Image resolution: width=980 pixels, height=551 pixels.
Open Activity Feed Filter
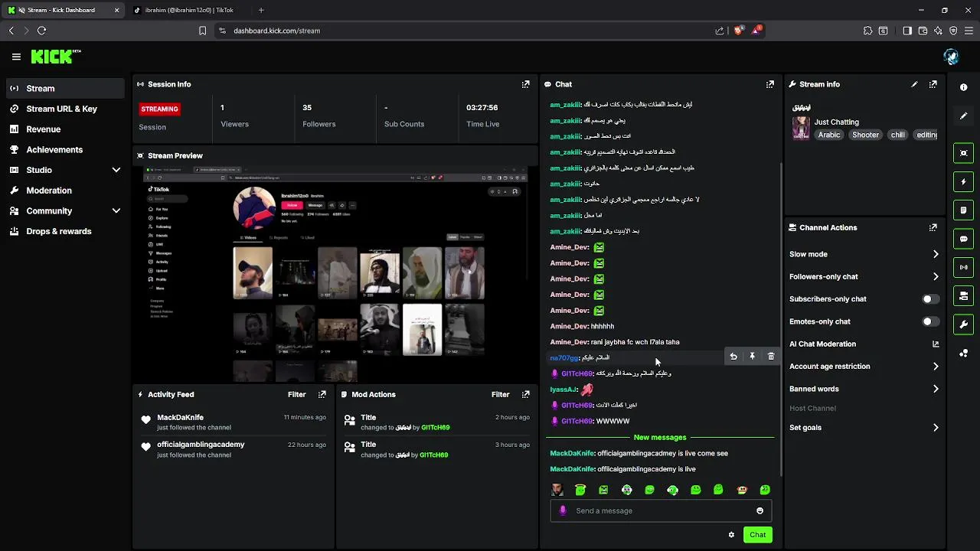296,394
